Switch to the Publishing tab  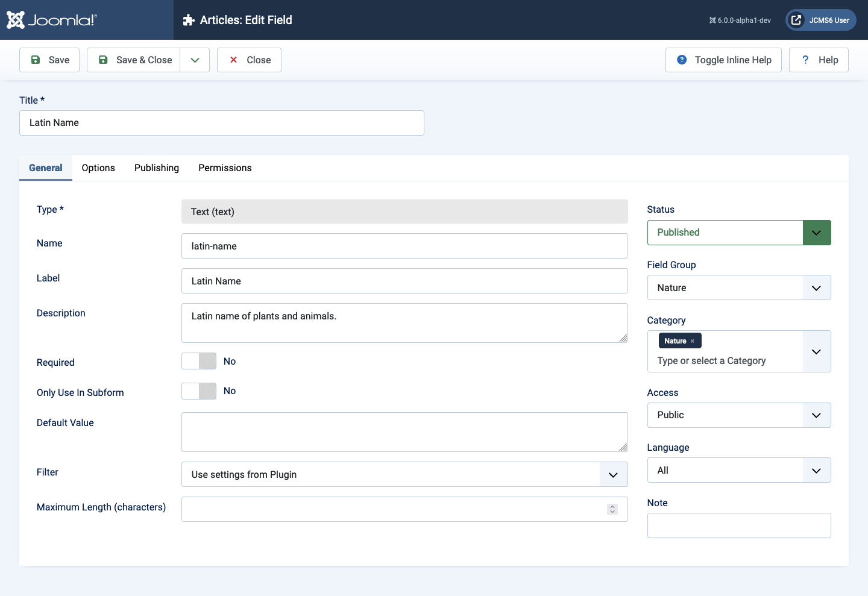click(x=157, y=168)
